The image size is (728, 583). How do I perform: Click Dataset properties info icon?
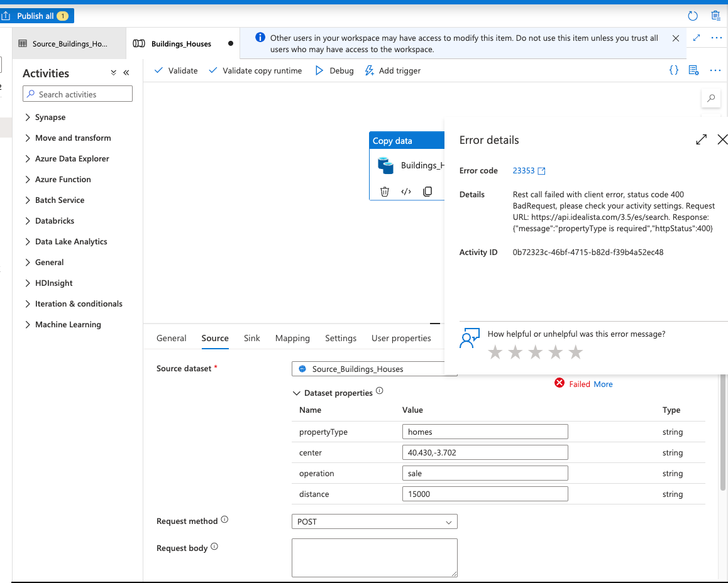[379, 391]
